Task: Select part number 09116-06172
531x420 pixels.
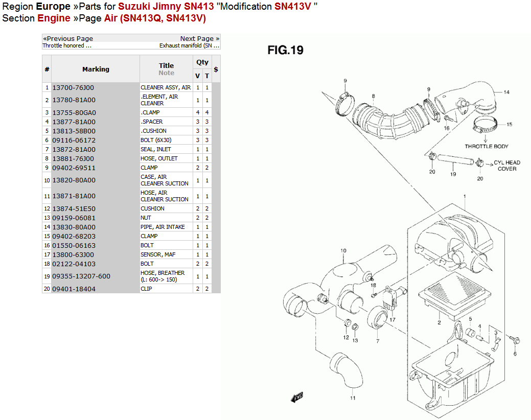Action: [74, 140]
